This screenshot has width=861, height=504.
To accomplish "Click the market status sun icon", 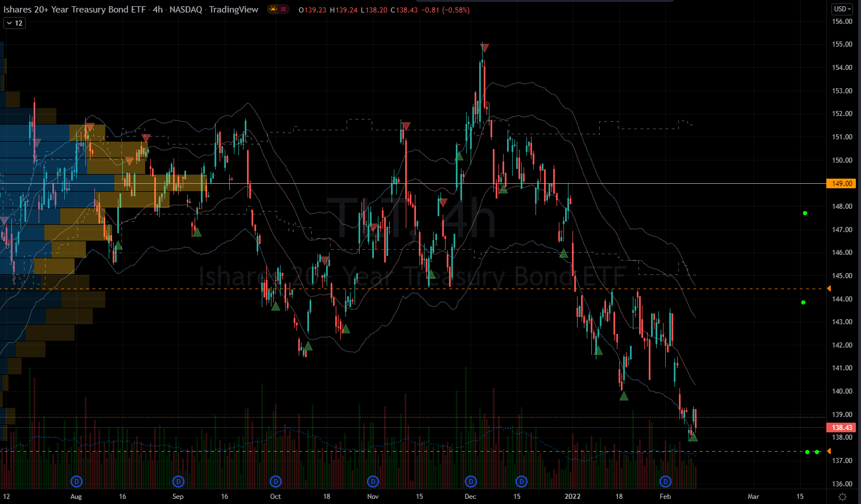I will [x=273, y=10].
